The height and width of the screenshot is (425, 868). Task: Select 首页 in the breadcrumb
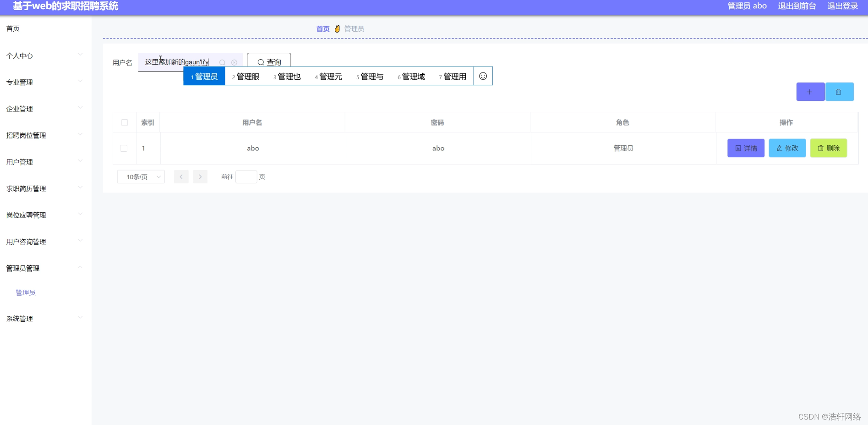click(322, 28)
